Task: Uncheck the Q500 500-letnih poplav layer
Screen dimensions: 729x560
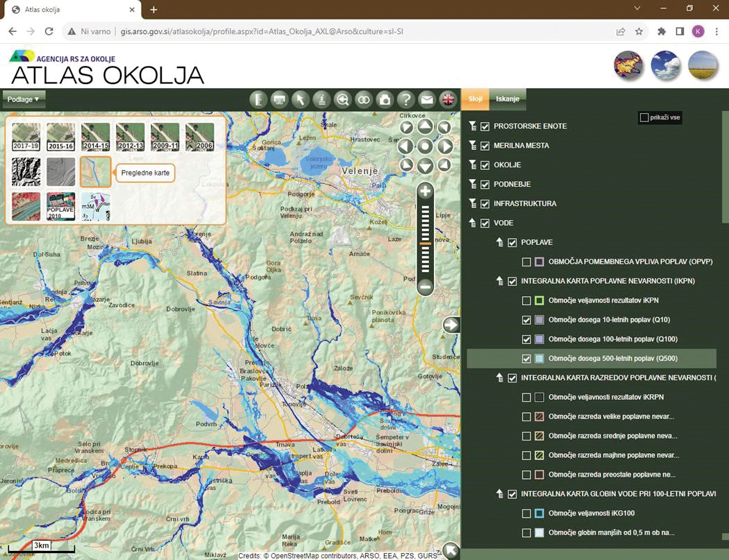Action: click(526, 359)
